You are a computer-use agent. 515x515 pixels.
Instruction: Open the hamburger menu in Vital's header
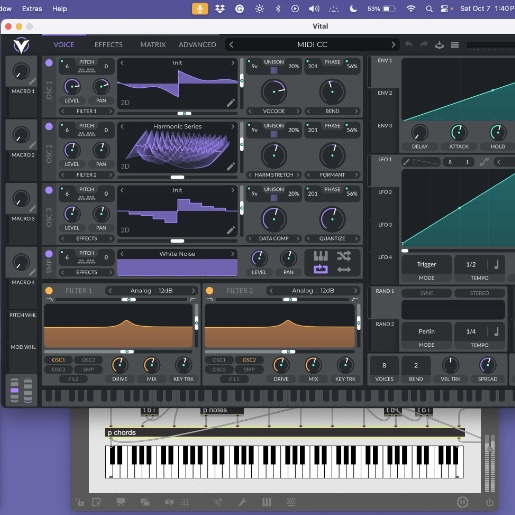click(x=455, y=45)
